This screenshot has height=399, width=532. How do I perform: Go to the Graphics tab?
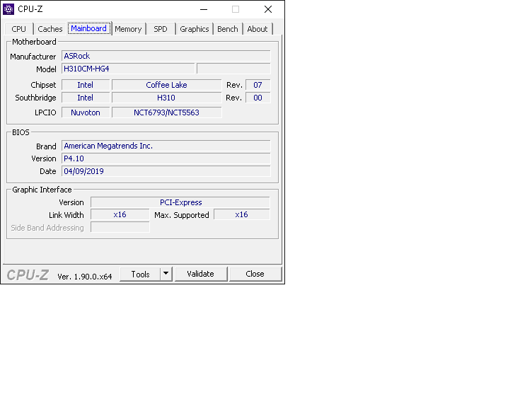tap(195, 29)
